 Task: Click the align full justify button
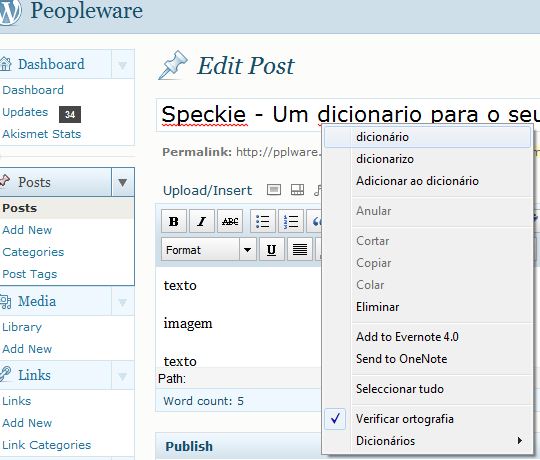[x=300, y=249]
